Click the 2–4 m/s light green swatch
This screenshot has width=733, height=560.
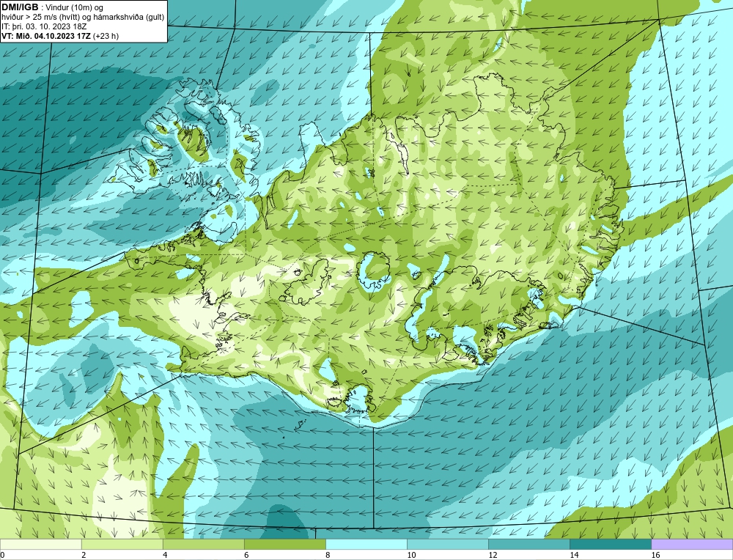click(x=122, y=544)
